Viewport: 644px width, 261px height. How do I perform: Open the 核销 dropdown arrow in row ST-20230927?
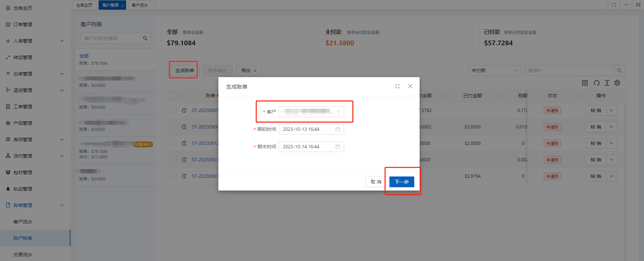(x=611, y=176)
